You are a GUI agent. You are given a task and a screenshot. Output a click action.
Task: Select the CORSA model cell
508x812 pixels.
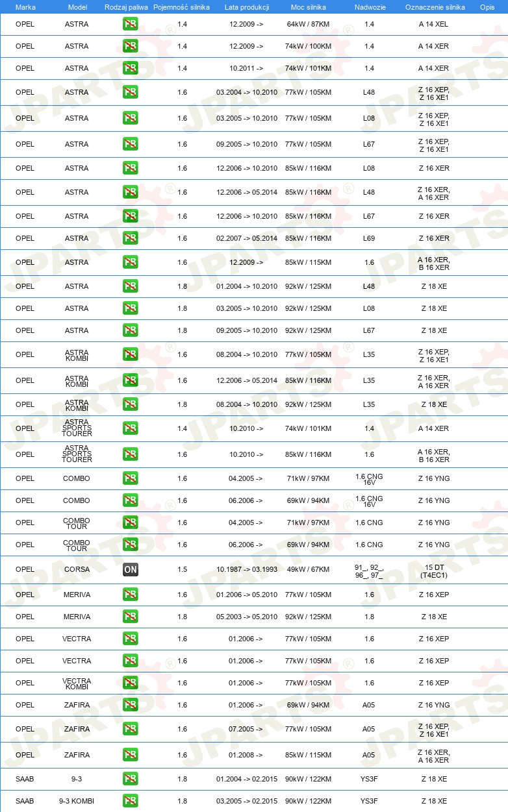click(77, 569)
